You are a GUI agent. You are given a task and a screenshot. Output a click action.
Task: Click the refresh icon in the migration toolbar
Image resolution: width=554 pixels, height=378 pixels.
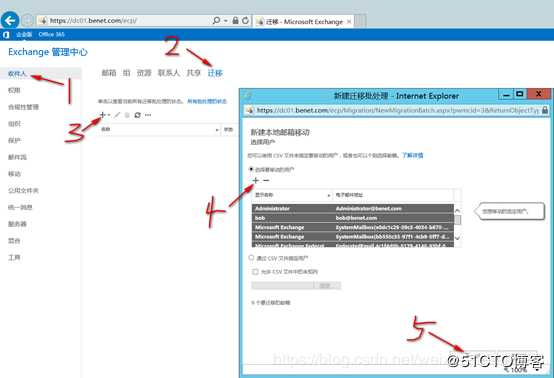coord(137,115)
